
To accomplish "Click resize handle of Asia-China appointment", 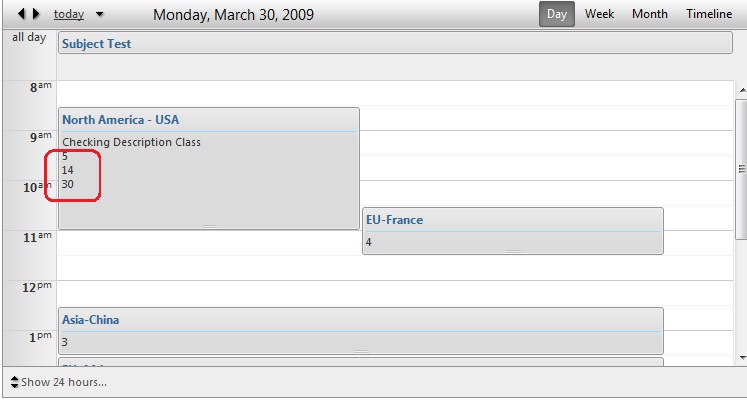I will point(361,351).
